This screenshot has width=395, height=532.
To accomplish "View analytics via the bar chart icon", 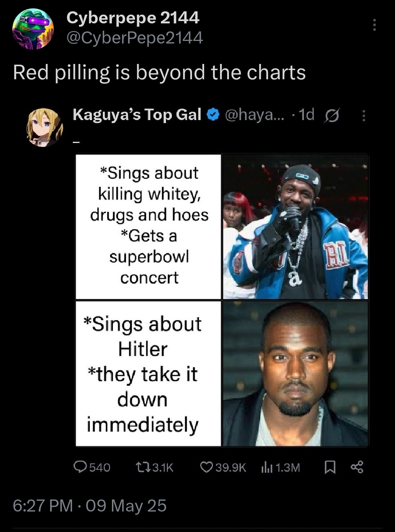I will click(x=265, y=467).
